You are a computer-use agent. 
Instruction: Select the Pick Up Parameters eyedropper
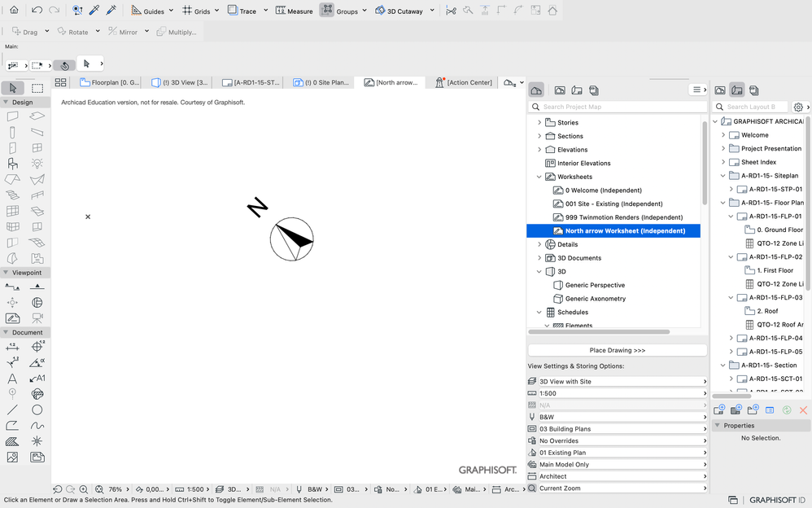(94, 10)
